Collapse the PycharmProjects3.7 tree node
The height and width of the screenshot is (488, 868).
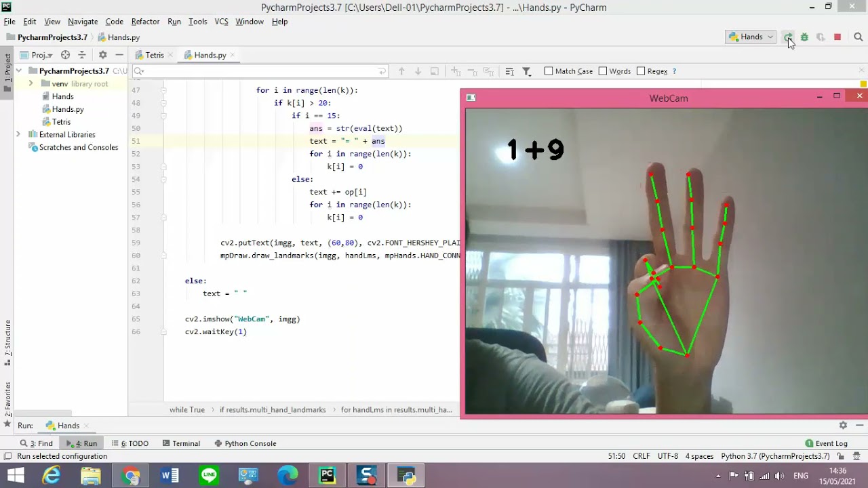[19, 71]
